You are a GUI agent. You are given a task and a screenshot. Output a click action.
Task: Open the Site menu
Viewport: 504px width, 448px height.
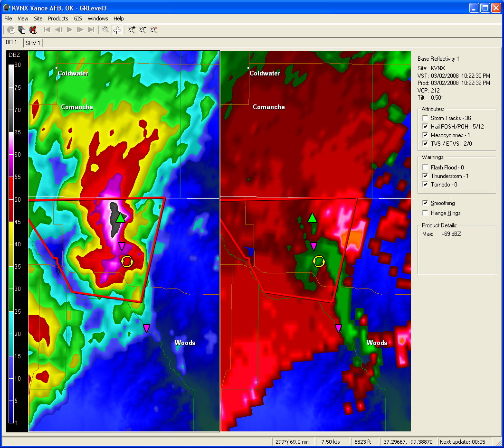[38, 19]
